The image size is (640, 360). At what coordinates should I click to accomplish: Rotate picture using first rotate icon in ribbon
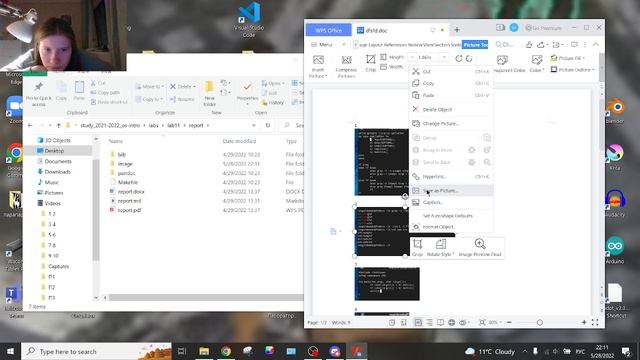pos(459,58)
